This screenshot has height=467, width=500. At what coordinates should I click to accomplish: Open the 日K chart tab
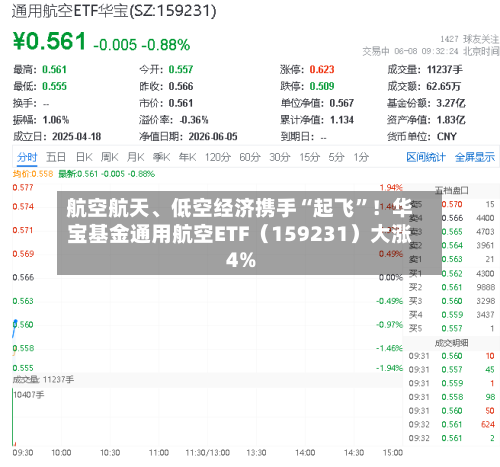tap(84, 157)
